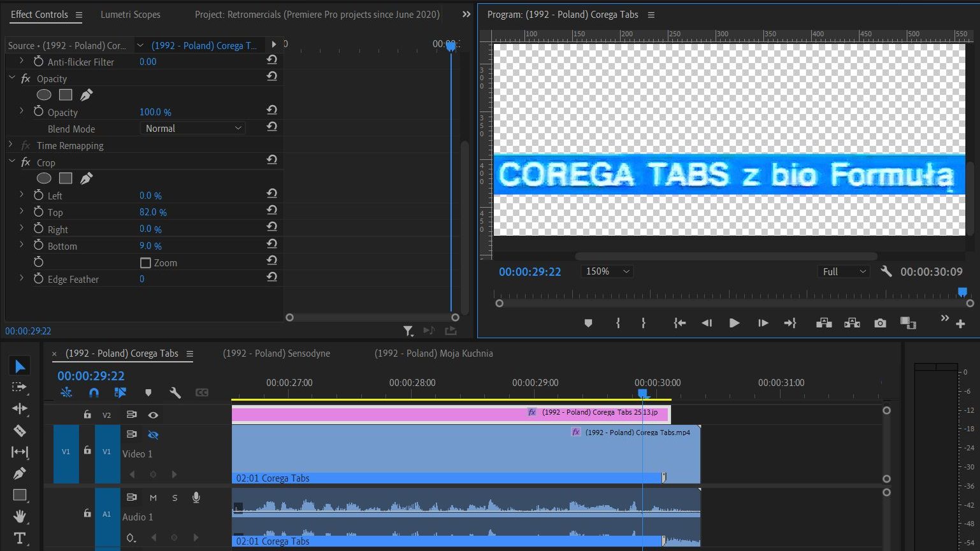This screenshot has height=551, width=980.
Task: Click the timeline timecode 00:00:29:22
Action: pos(91,376)
